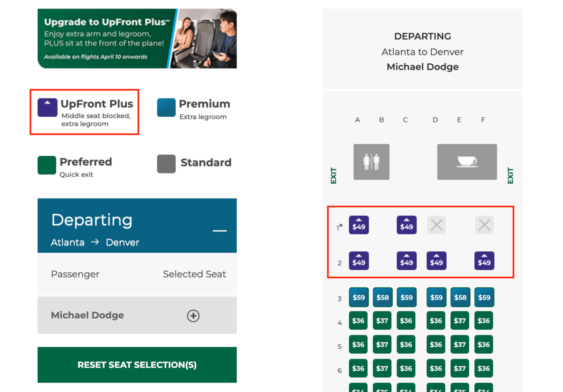Viewport: 563px width, 392px height.
Task: Click the 'Passenger' column heading
Action: [75, 274]
